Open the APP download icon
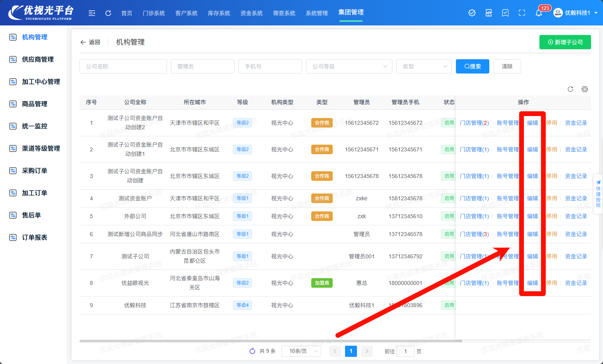 point(489,13)
